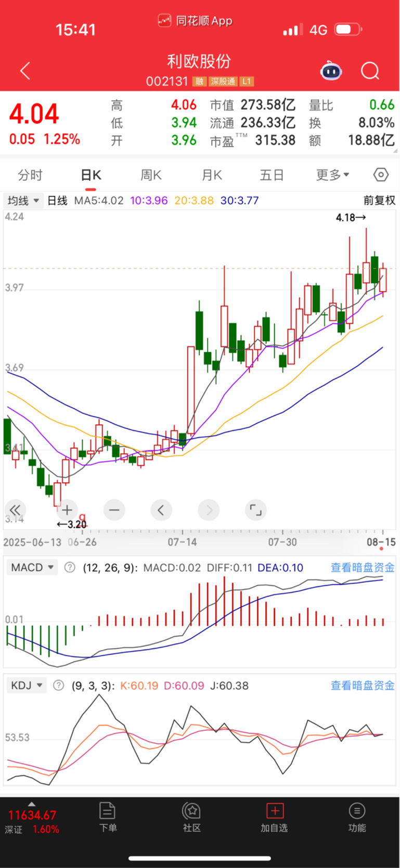Select 日K tab

click(91, 175)
